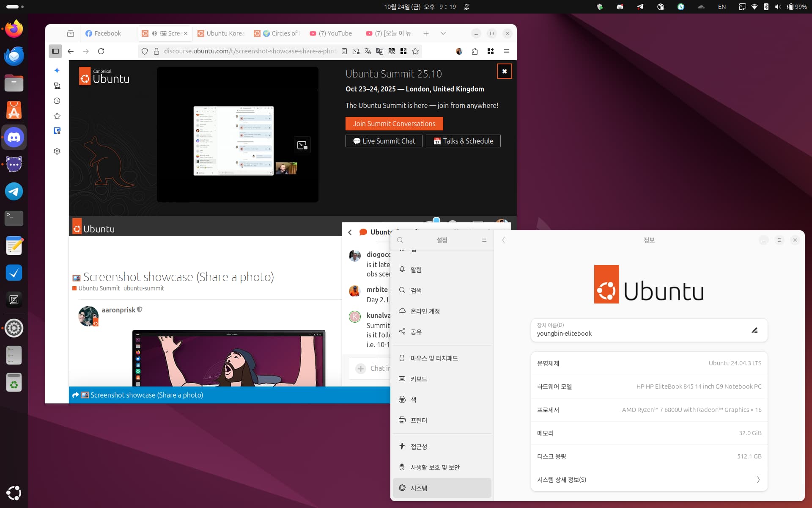Click the QR code icon in address bar

[x=392, y=51]
